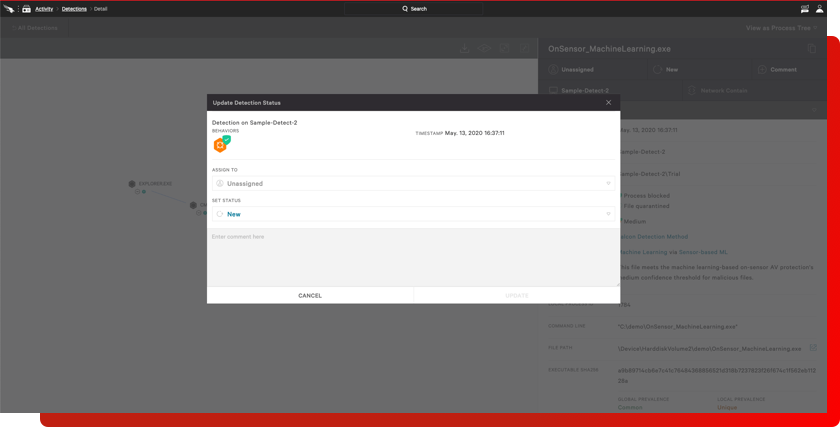Click the file path action icon
The width and height of the screenshot is (840, 427).
[813, 349]
